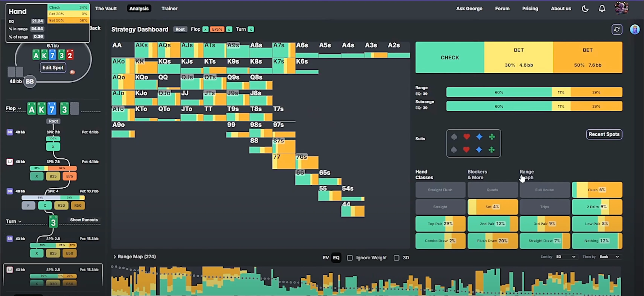Click the green CHECK action swatch

click(x=449, y=58)
